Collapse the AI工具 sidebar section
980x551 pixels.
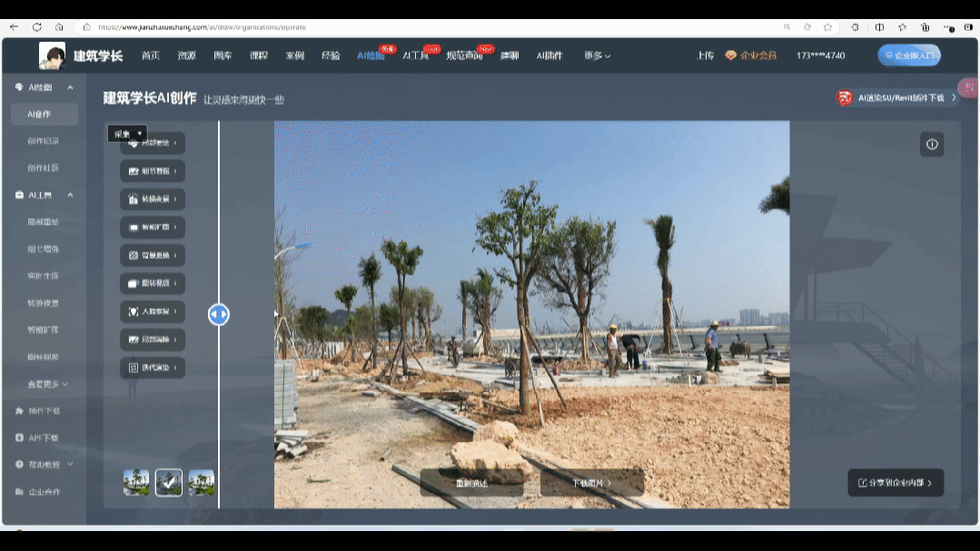[x=70, y=195]
